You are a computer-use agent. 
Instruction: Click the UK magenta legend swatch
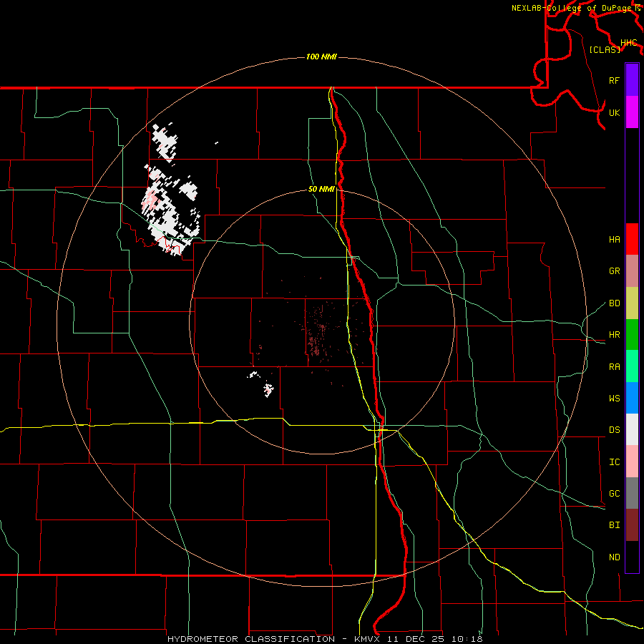click(632, 112)
